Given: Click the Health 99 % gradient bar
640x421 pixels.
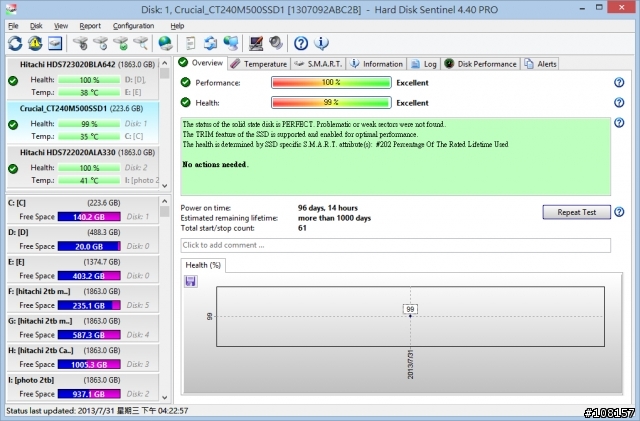Looking at the screenshot, I should tap(331, 102).
